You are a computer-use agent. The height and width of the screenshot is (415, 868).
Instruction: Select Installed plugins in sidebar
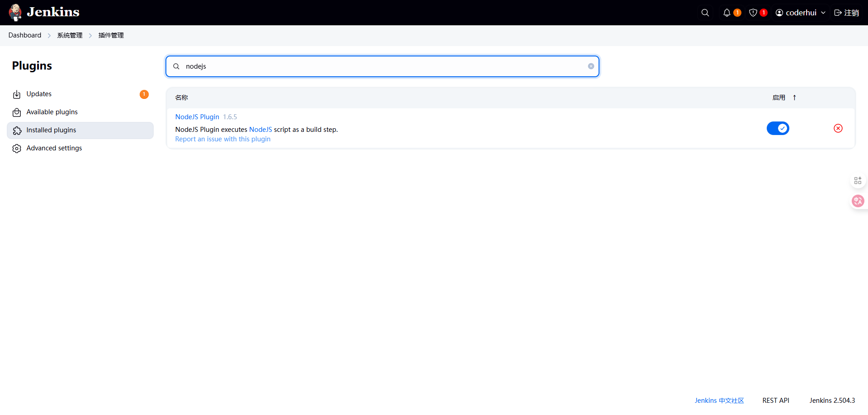(x=51, y=130)
